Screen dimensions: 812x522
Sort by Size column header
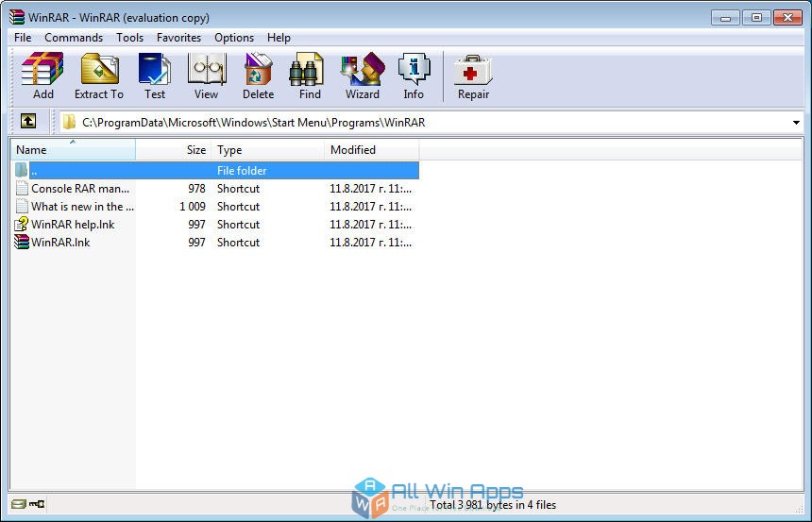(x=174, y=150)
